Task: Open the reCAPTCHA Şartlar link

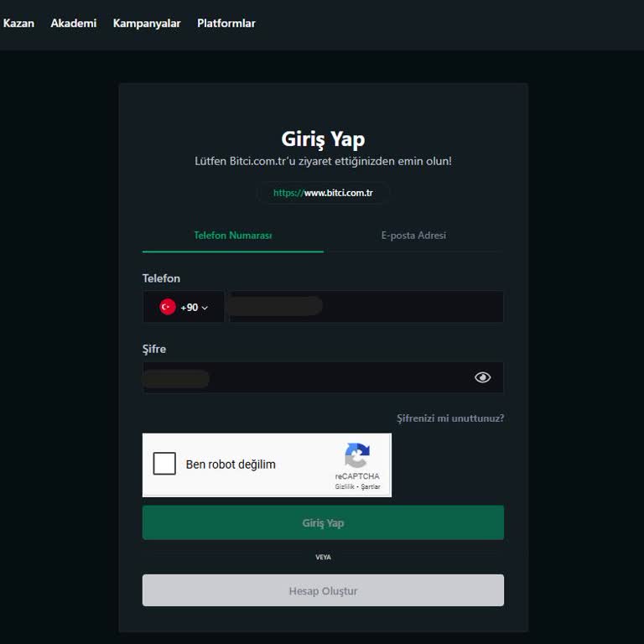Action: pos(371,486)
